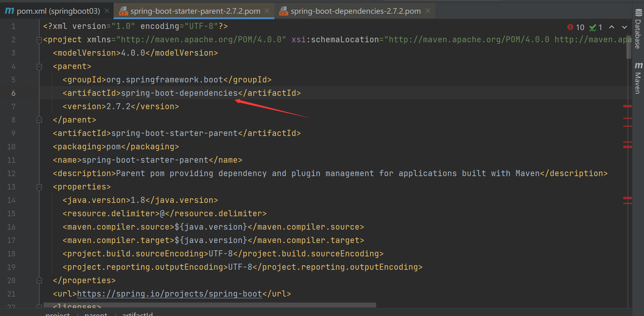644x316 pixels.
Task: Click resource.delimiter @ value
Action: [162, 214]
